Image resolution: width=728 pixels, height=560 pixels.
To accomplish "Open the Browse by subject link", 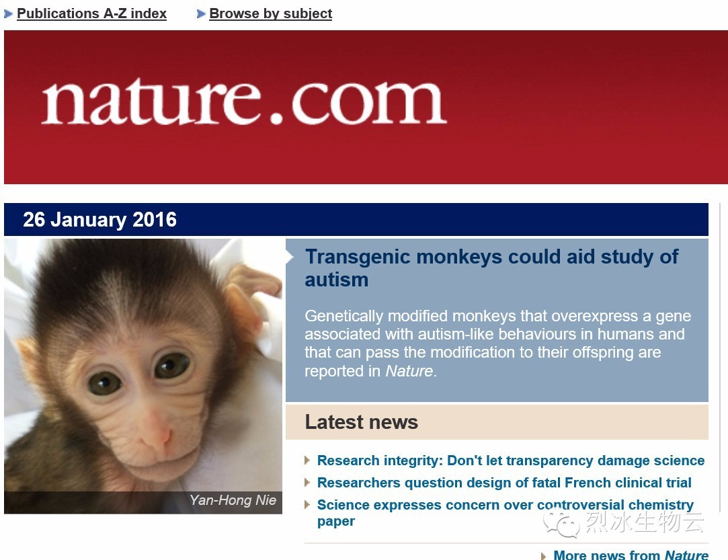I will coord(271,13).
